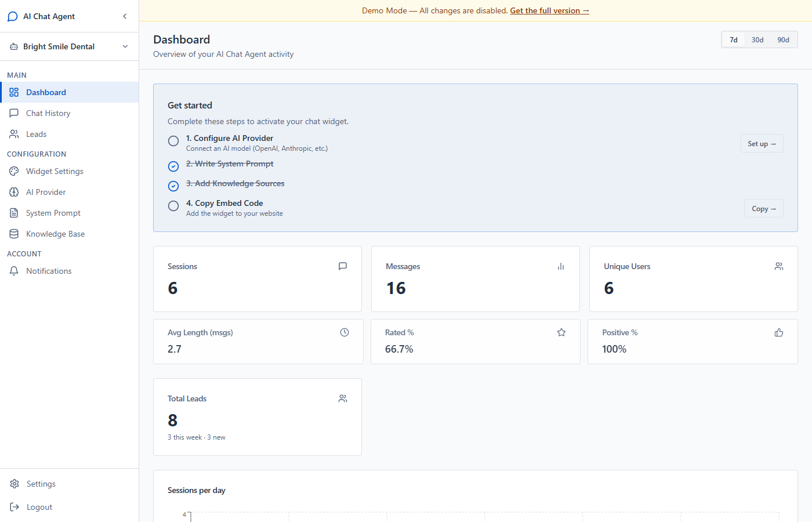812x522 pixels.
Task: Click the Total Leads value 8
Action: [x=173, y=420]
